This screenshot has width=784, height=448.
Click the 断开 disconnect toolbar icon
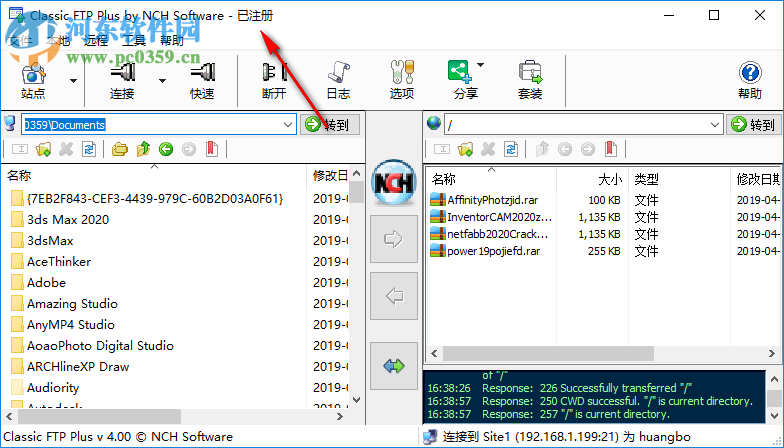(x=274, y=80)
